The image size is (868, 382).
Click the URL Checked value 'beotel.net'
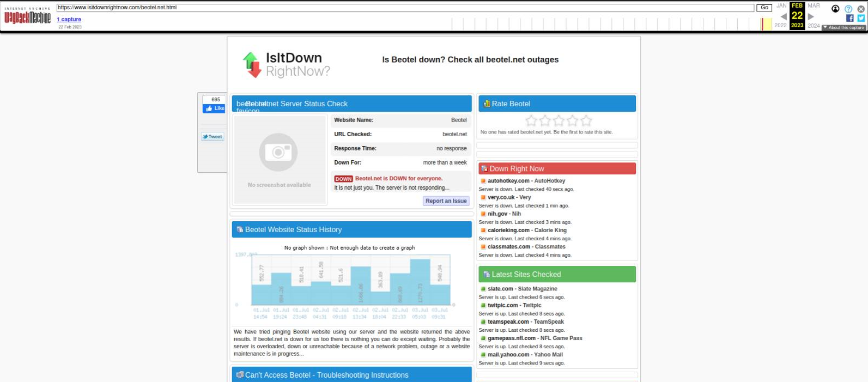(x=454, y=134)
